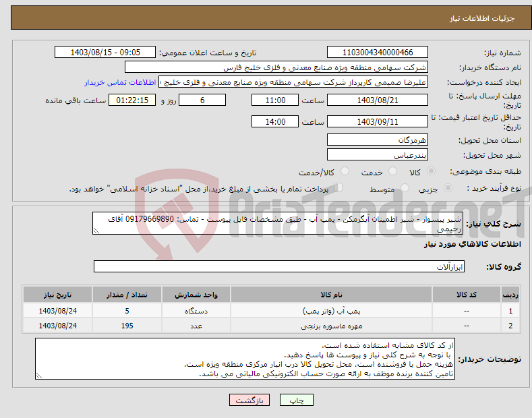Click the item name پمپ آب (واتر پمپ)

click(x=331, y=311)
